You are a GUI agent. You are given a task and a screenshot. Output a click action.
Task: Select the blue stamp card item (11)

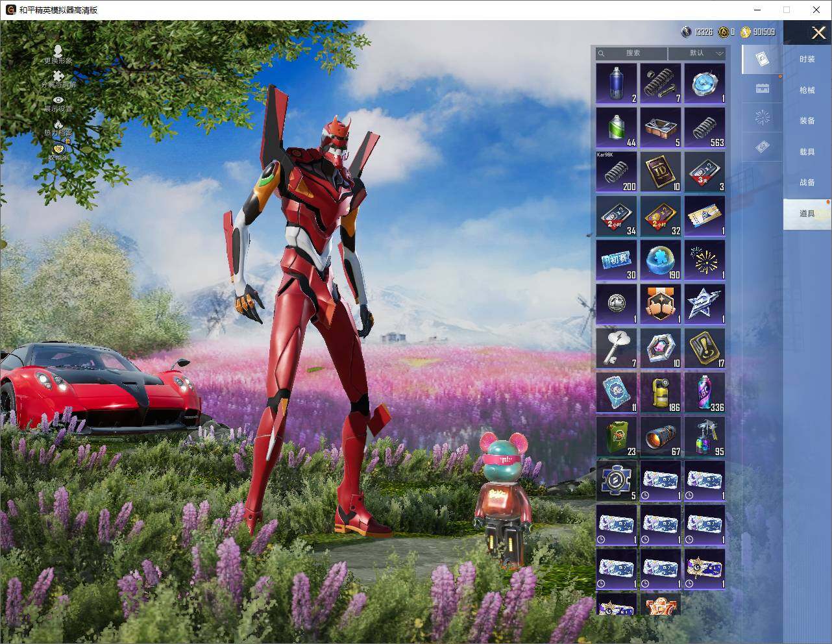pyautogui.click(x=617, y=392)
